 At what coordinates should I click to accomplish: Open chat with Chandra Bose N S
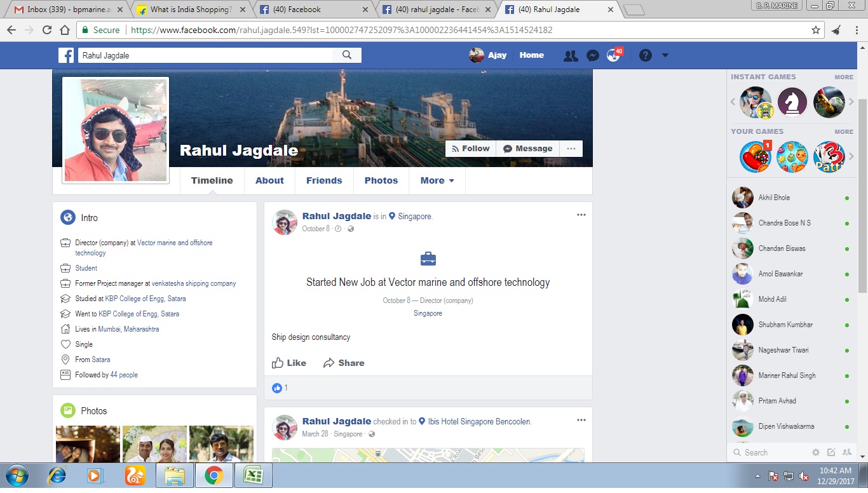click(x=791, y=223)
